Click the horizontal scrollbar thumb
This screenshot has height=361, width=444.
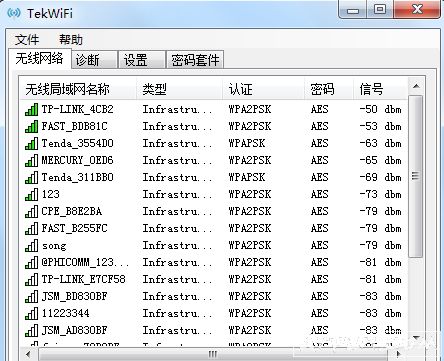tap(213, 354)
